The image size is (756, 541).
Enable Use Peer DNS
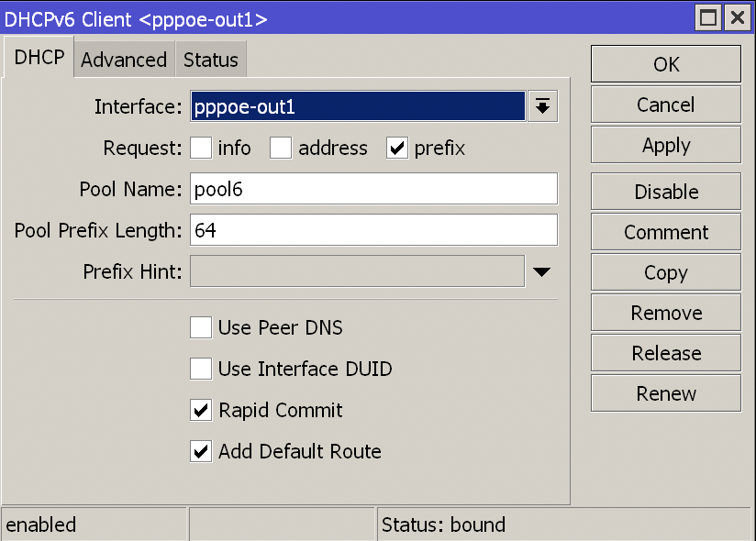coord(200,327)
